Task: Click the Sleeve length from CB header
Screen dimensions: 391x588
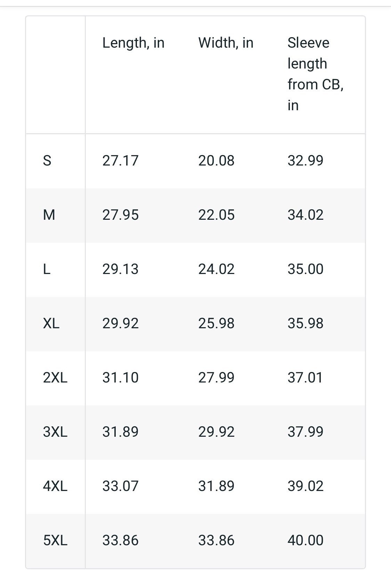Action: point(315,74)
